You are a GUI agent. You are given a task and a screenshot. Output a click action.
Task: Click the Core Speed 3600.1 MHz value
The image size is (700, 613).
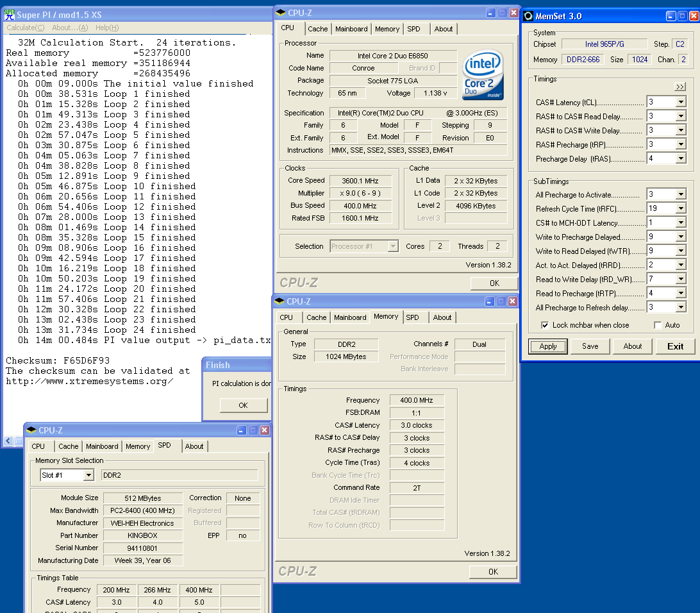point(360,181)
